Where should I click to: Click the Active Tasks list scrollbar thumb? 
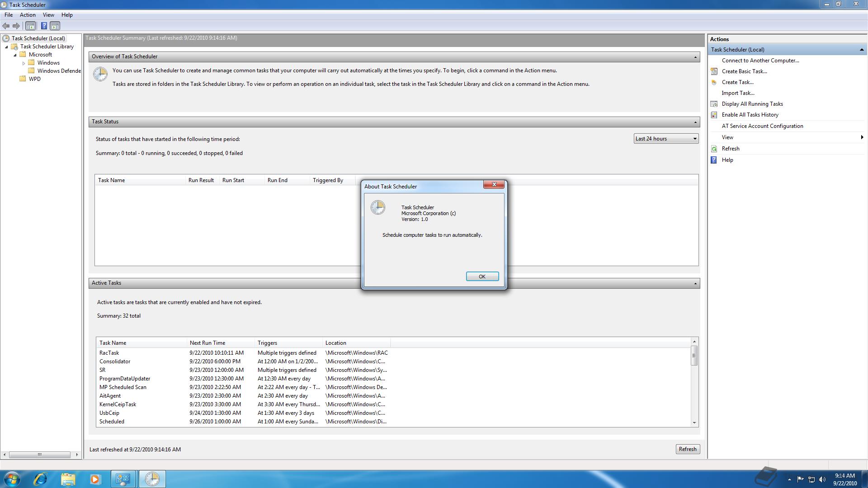click(694, 356)
